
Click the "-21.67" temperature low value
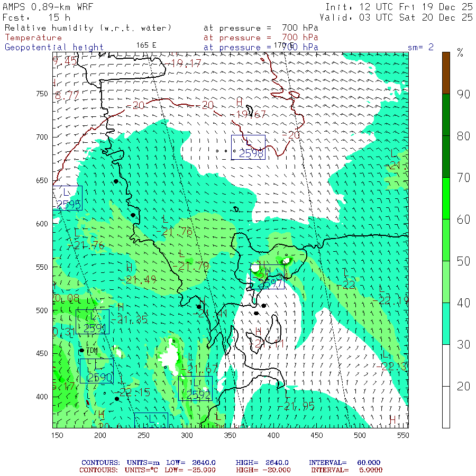[199, 369]
